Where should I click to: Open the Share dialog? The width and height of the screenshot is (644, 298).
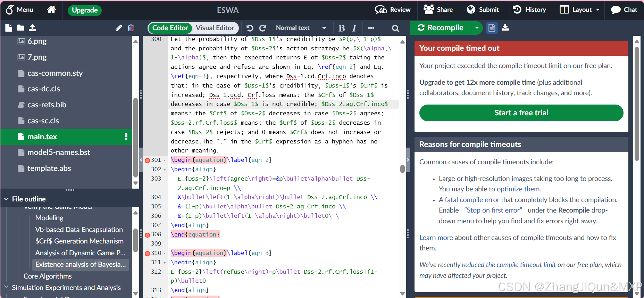click(438, 10)
